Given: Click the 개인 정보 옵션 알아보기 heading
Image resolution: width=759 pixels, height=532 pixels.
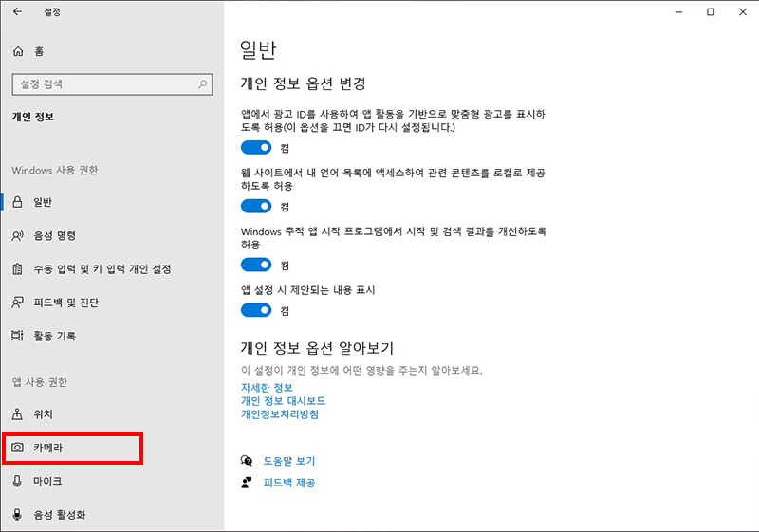Looking at the screenshot, I should (x=317, y=348).
